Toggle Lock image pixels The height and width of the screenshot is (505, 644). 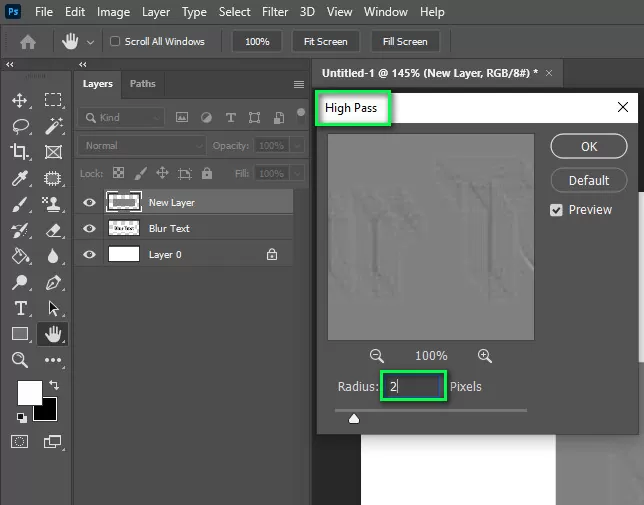pos(140,173)
